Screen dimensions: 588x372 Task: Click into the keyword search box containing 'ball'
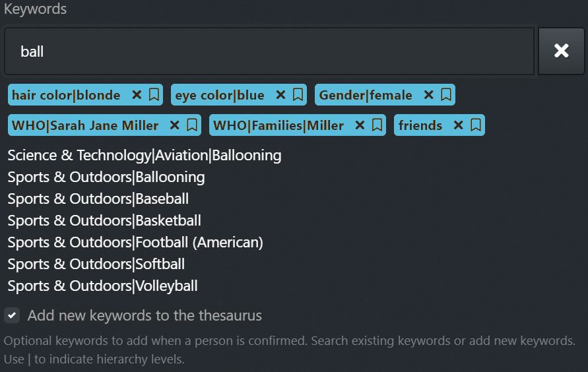click(269, 51)
